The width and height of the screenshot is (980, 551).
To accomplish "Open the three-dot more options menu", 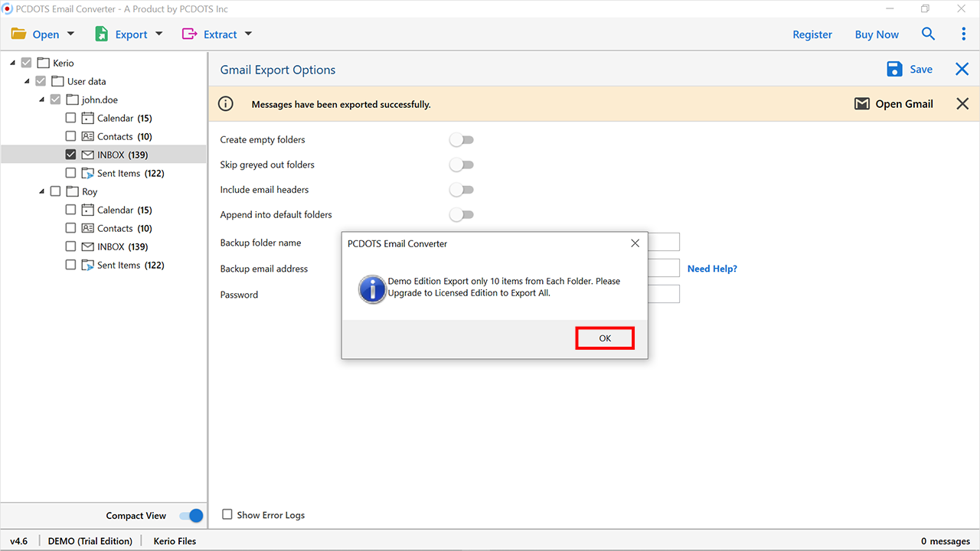I will 964,34.
